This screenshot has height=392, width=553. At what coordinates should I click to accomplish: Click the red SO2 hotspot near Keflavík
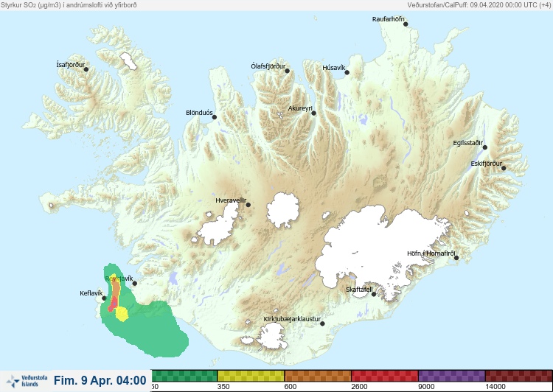pos(113,305)
